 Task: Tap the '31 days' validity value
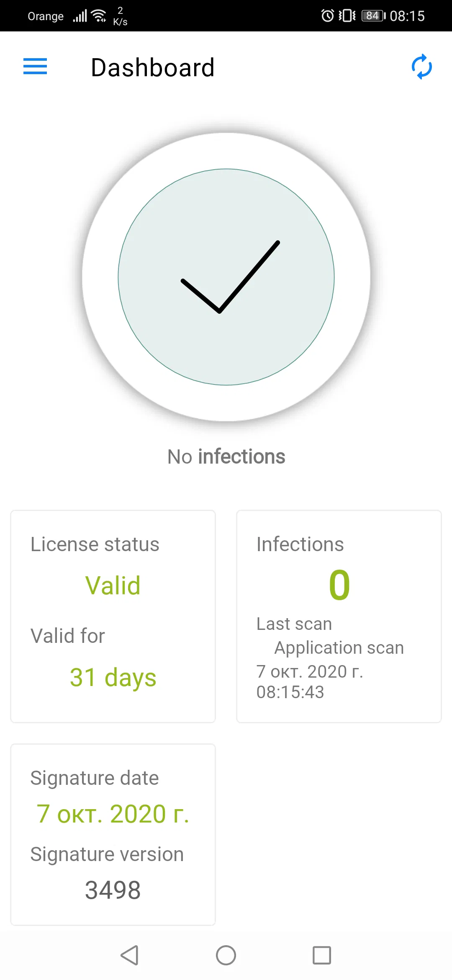(x=113, y=677)
